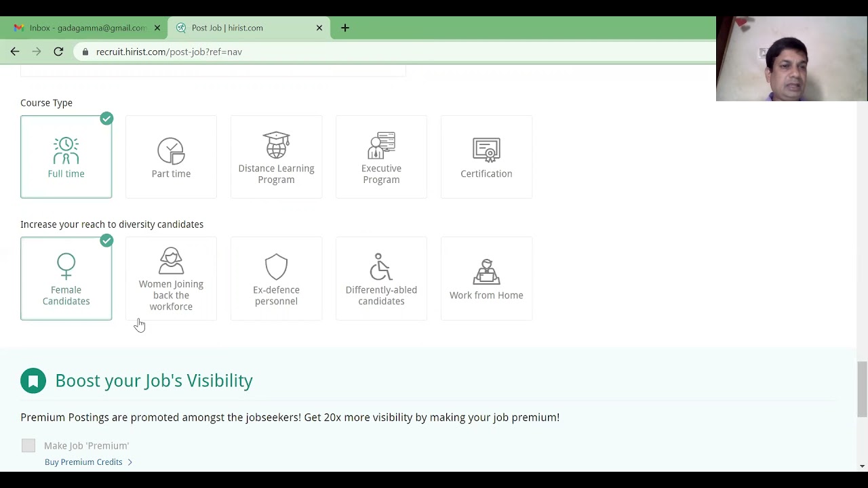Pick the Ex-defence personnel shield icon
The width and height of the screenshot is (868, 488).
pos(276,267)
